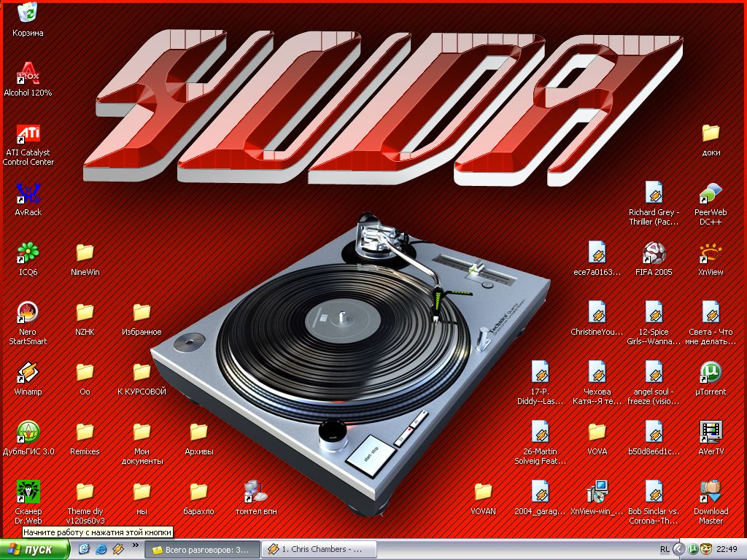The width and height of the screenshot is (747, 560).
Task: Select the Theme diy v120s60v3 folder
Action: [85, 502]
